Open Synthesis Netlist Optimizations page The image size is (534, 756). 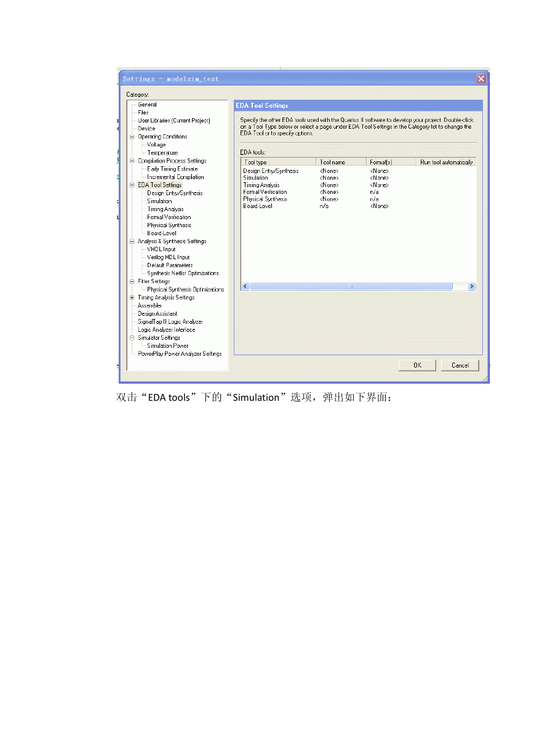pyautogui.click(x=183, y=273)
